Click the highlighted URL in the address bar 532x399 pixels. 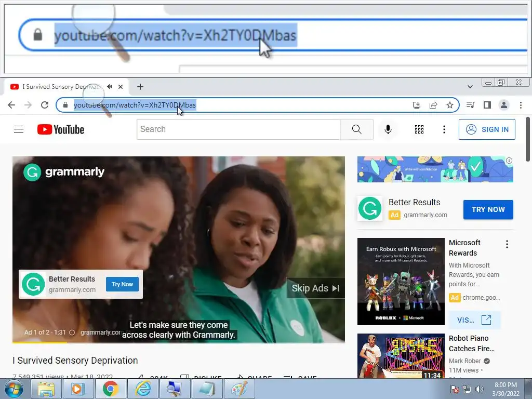[135, 105]
